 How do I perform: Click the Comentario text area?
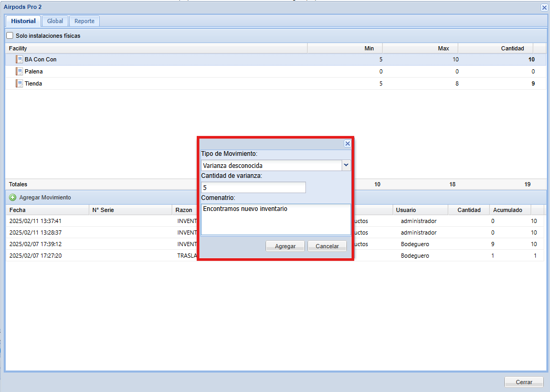pyautogui.click(x=276, y=219)
